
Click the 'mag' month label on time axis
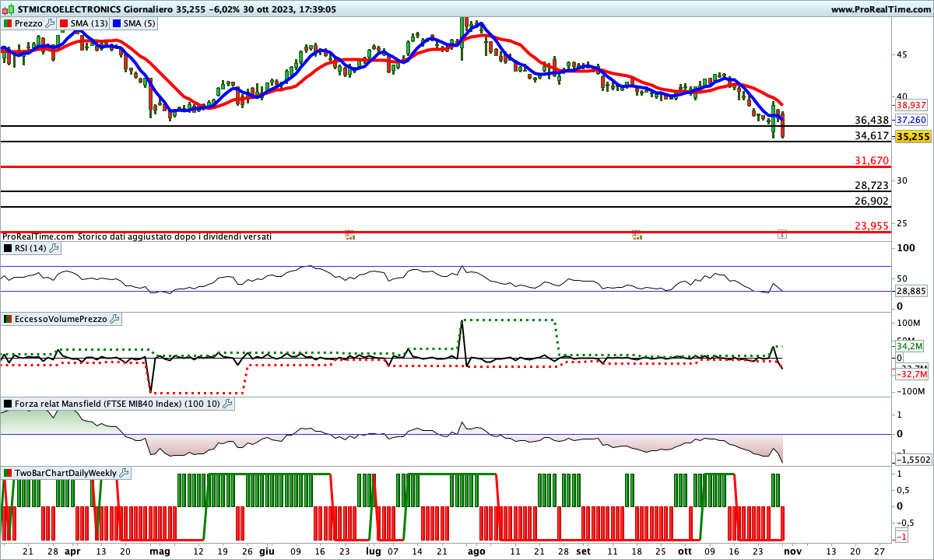tap(160, 551)
